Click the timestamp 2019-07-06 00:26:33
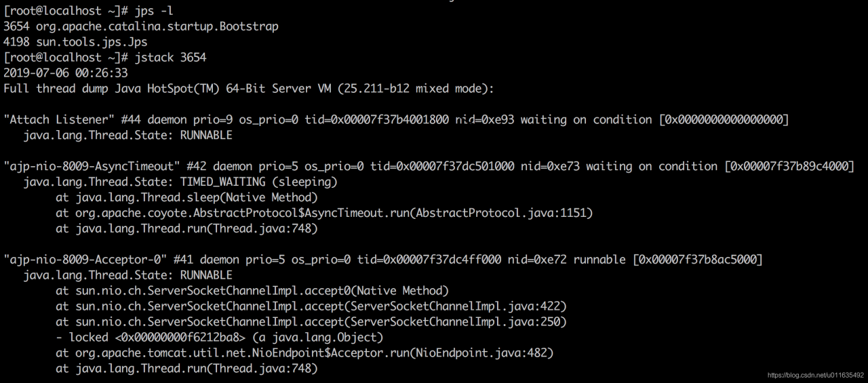The image size is (868, 383). click(x=65, y=73)
